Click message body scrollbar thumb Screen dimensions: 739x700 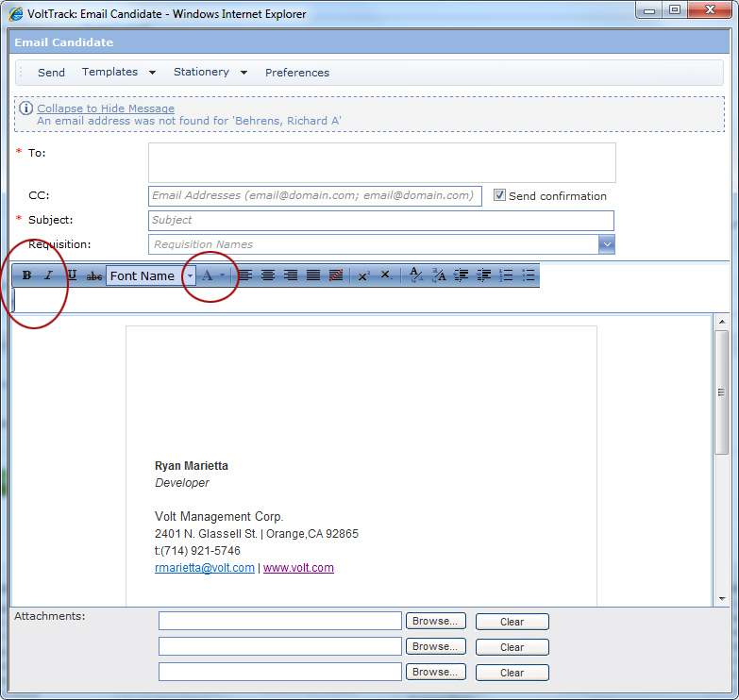coord(721,392)
